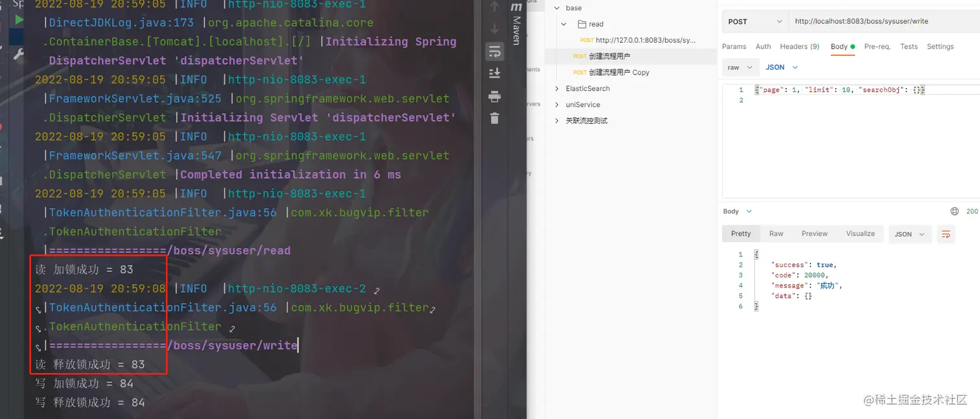Click the '写 加锁成功 = 84' console line
This screenshot has width=980, height=419.
click(x=84, y=383)
